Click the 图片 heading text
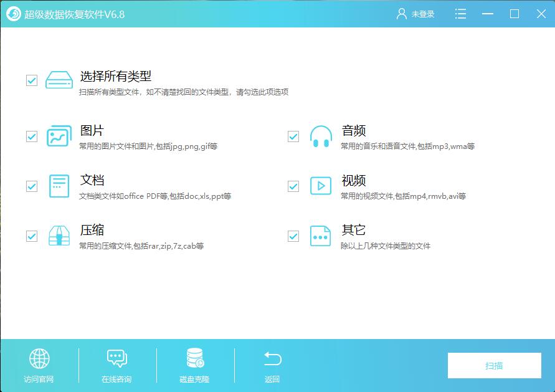555x392 pixels. point(92,130)
